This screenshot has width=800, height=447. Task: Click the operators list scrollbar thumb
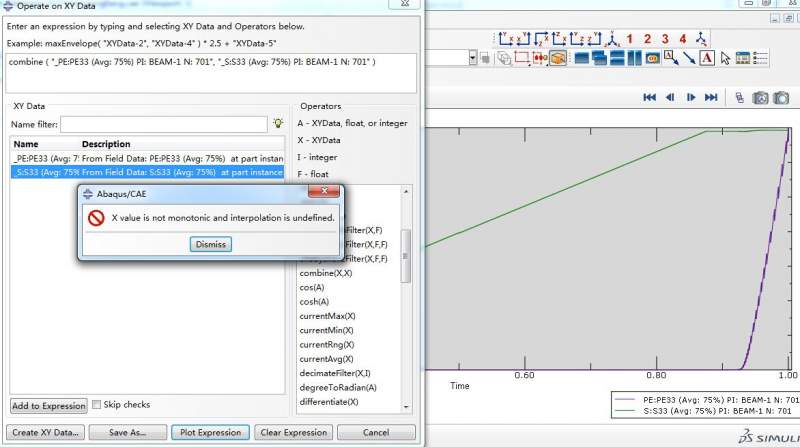406,256
